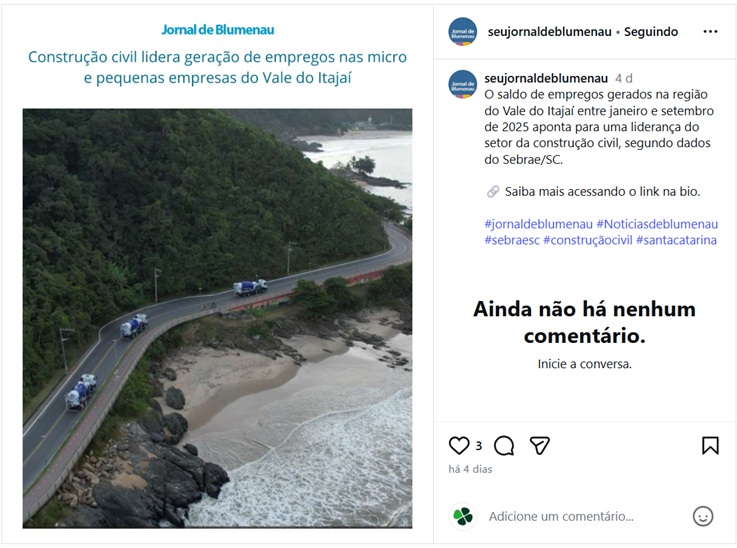Click the coastal road post image
Image resolution: width=737 pixels, height=548 pixels.
point(218,318)
